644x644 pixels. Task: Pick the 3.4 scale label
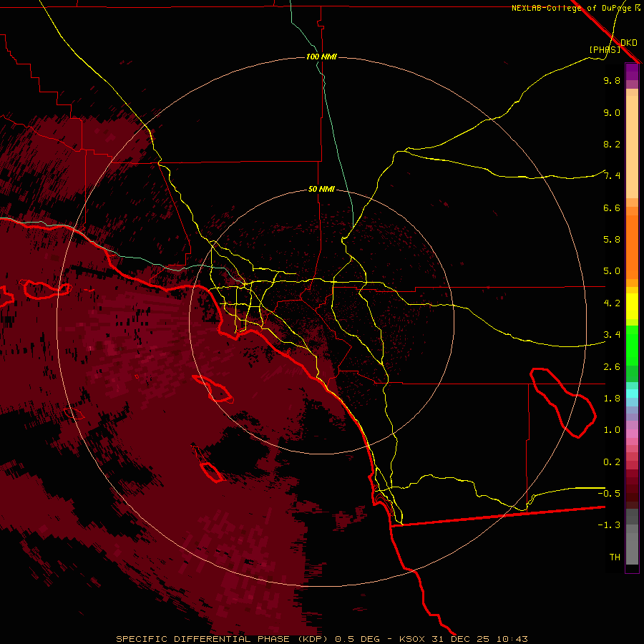click(612, 335)
